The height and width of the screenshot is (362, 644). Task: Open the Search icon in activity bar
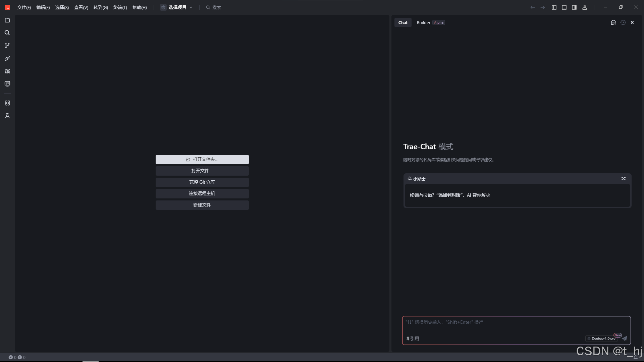click(x=7, y=33)
